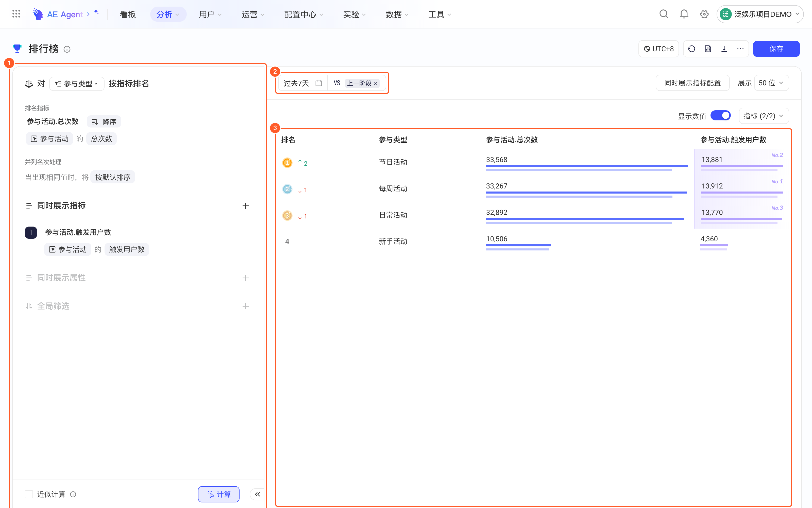Add an attribute with 同时展示属性 plus icon
The height and width of the screenshot is (508, 812).
tap(245, 278)
